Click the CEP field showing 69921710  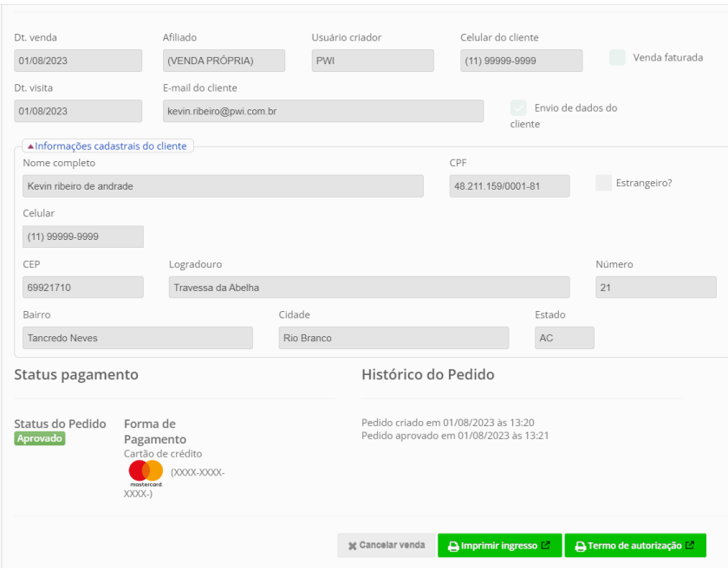pyautogui.click(x=83, y=288)
